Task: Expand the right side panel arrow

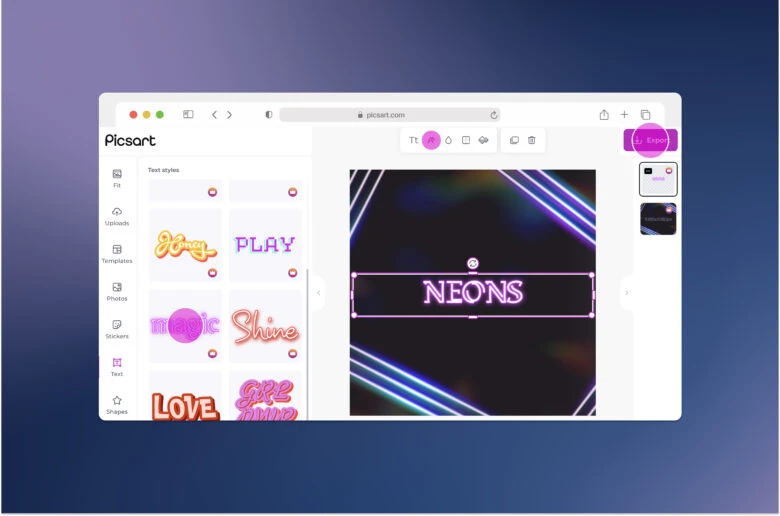Action: point(626,293)
